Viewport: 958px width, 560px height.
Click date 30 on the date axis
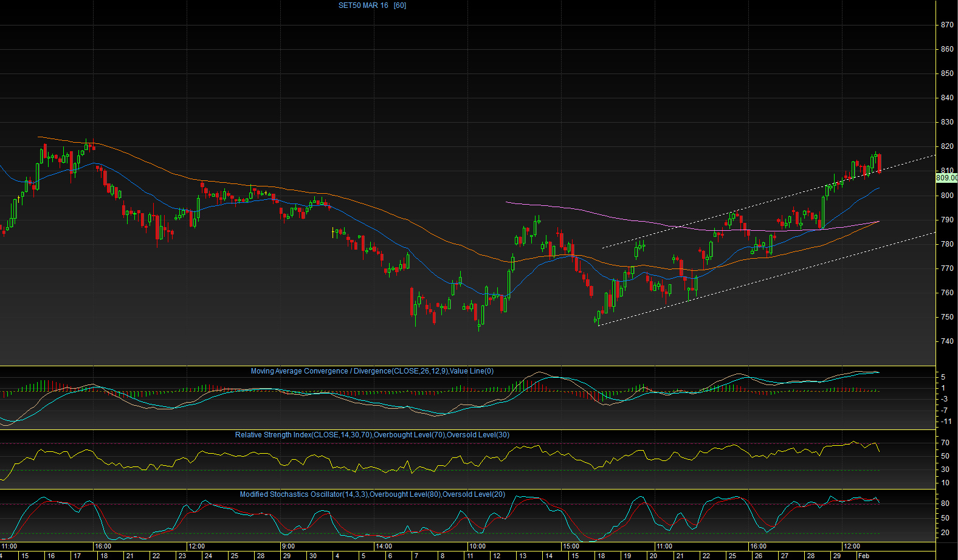click(x=312, y=556)
